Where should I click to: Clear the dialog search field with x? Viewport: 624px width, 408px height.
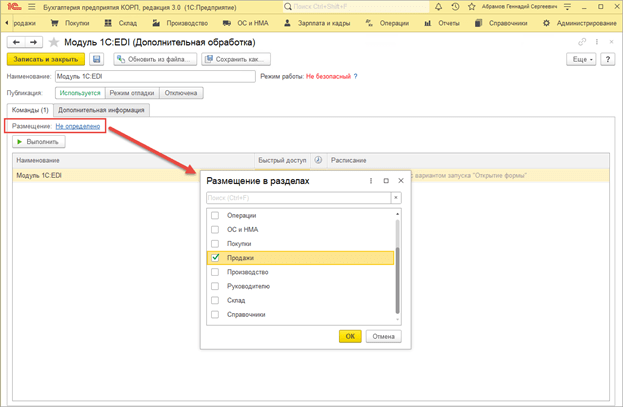[396, 198]
